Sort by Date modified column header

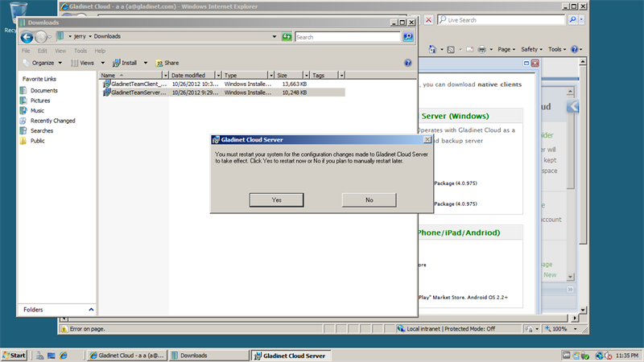tap(192, 75)
